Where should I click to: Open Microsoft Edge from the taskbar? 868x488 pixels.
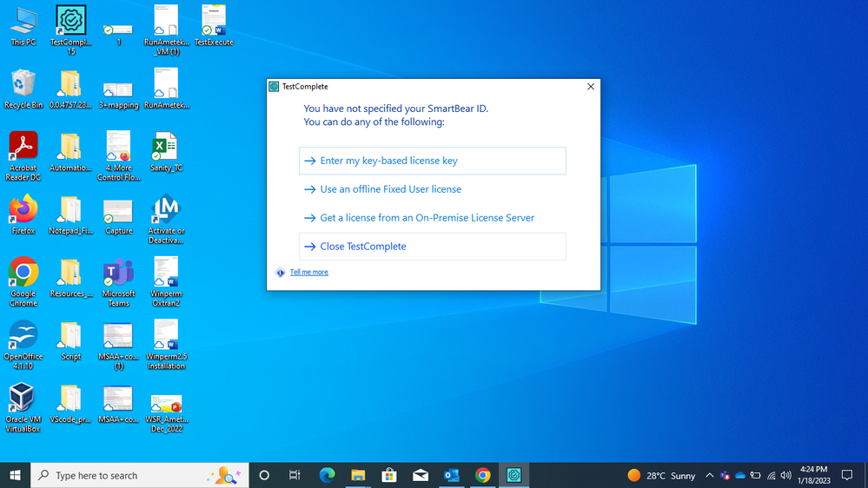327,475
